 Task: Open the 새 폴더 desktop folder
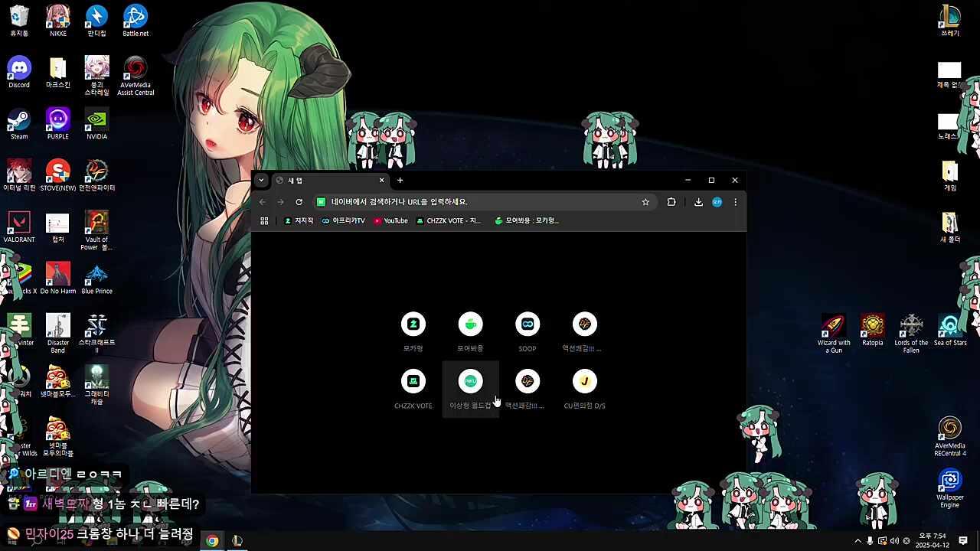pos(950,227)
